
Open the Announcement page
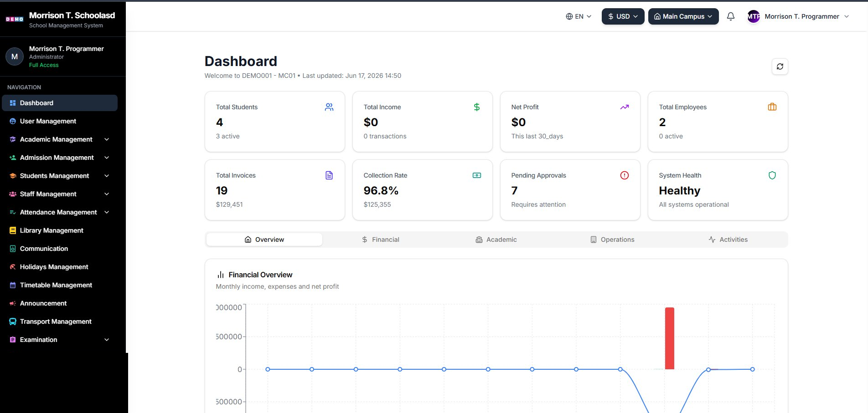[x=60, y=303]
